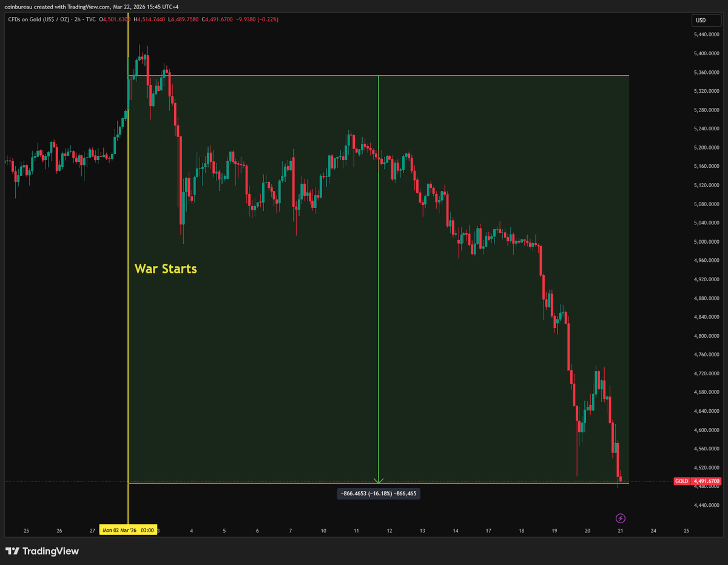The width and height of the screenshot is (728, 565).
Task: Click date 10 on the time axis
Action: click(x=323, y=530)
